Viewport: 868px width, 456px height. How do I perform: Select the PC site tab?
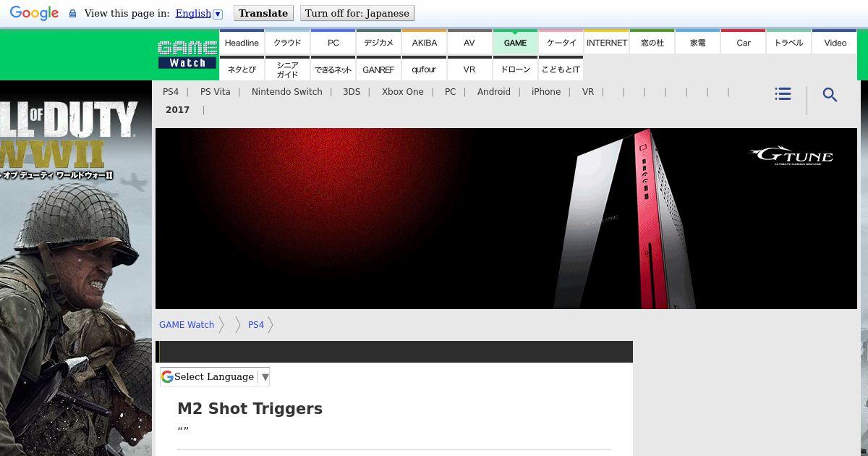(333, 42)
